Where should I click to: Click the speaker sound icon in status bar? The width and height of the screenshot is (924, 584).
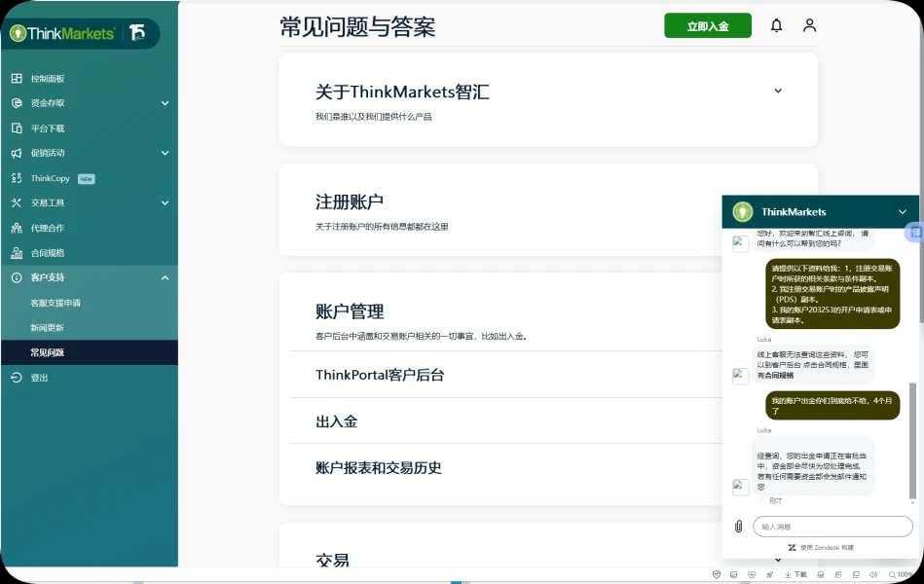coord(873,574)
